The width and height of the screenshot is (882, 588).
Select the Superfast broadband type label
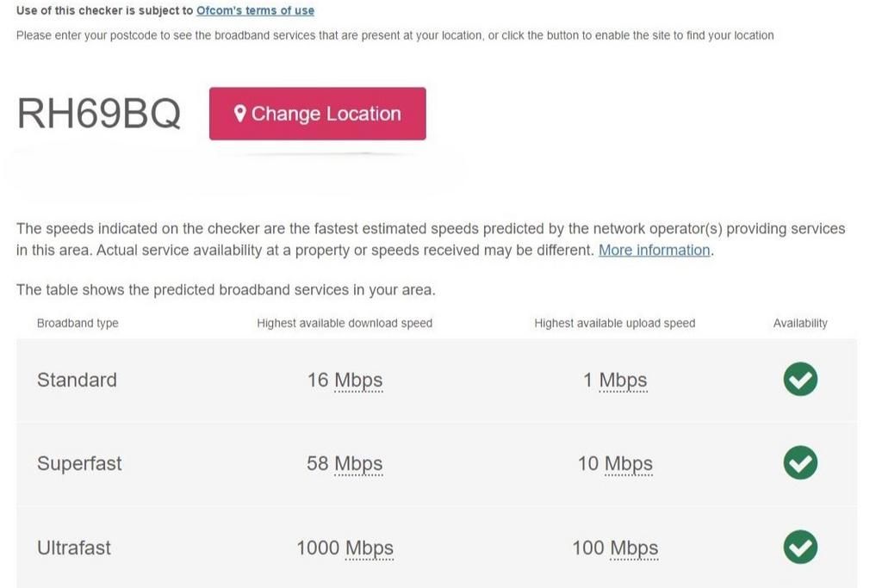[x=79, y=464]
